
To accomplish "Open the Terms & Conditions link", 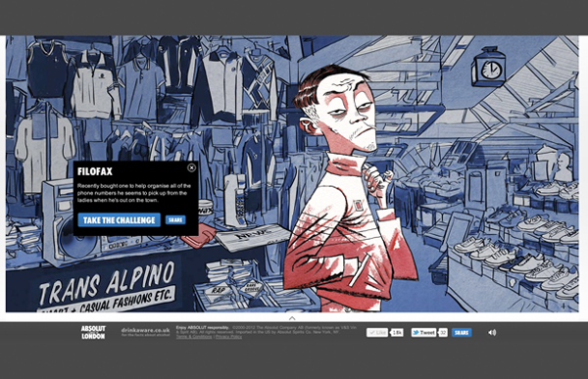I will click(194, 337).
